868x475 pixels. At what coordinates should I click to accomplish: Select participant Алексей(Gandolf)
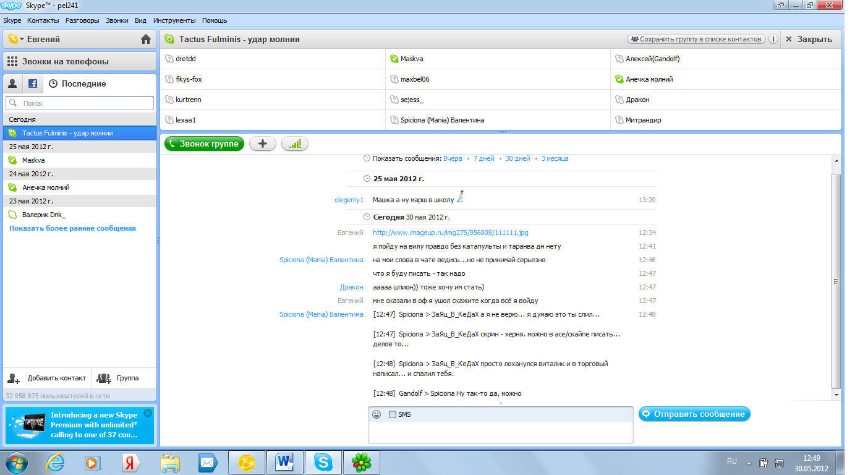click(x=726, y=59)
